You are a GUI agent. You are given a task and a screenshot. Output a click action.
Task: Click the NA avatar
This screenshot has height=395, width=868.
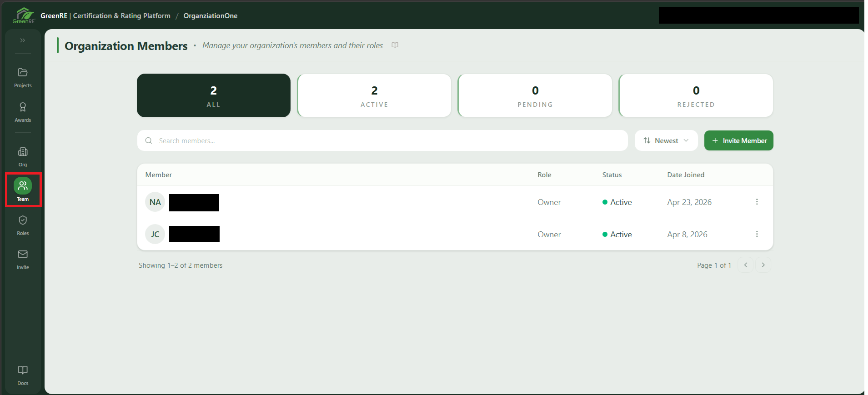coord(155,202)
